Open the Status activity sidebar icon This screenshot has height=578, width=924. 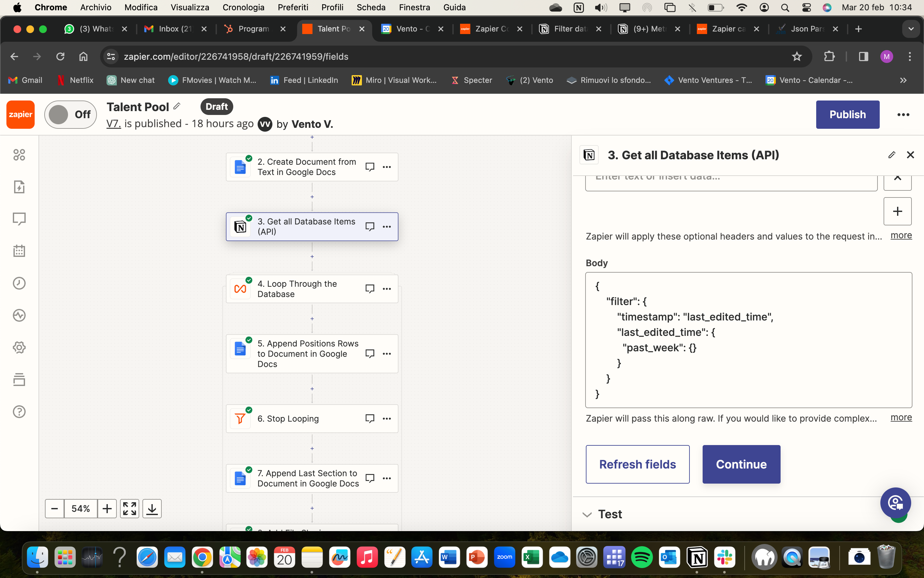click(x=19, y=315)
